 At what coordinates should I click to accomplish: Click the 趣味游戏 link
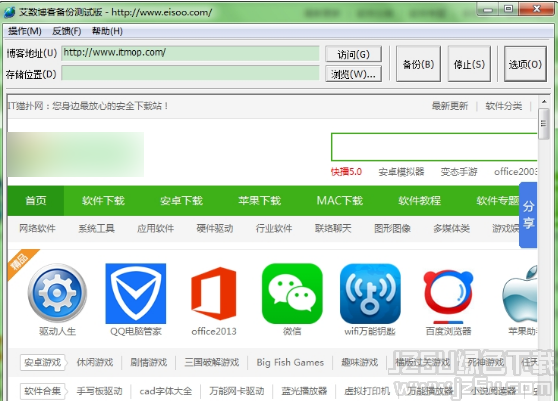coord(359,362)
